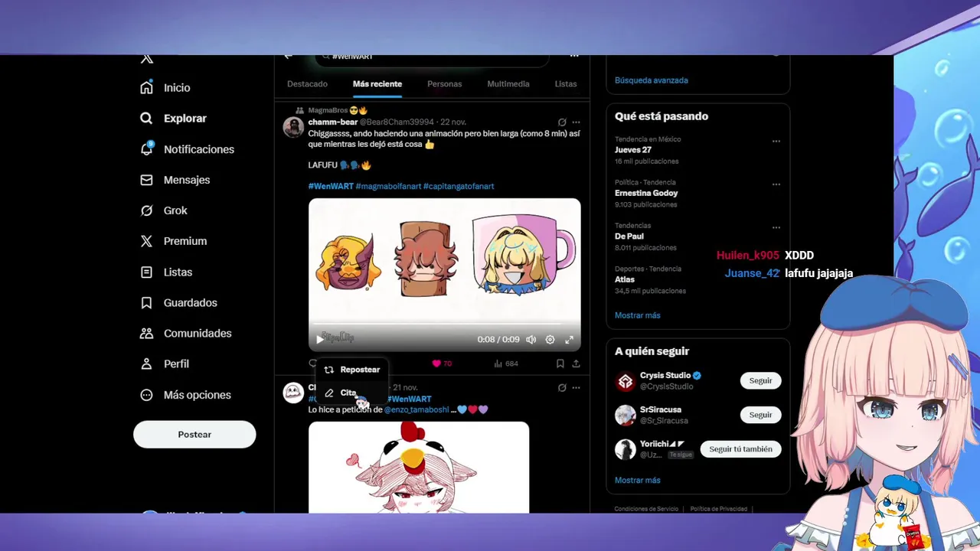Open Jueves 27 trend

632,150
